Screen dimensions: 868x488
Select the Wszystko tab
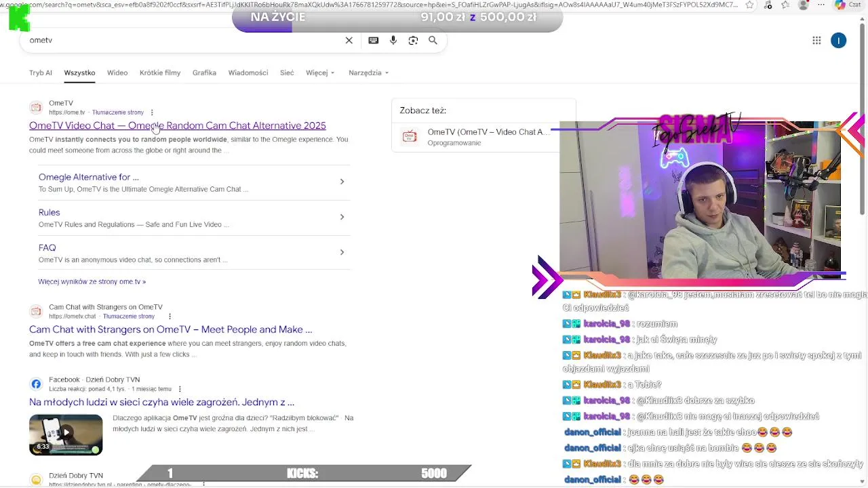[79, 73]
